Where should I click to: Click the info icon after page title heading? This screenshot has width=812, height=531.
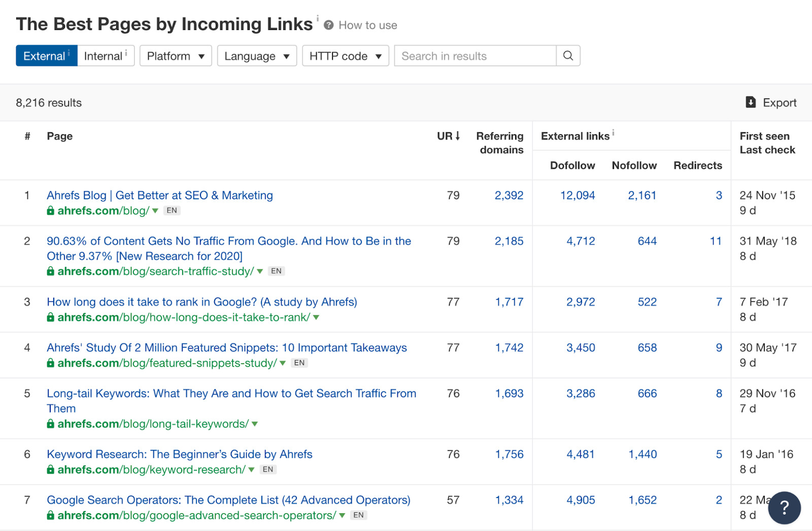[x=318, y=19]
